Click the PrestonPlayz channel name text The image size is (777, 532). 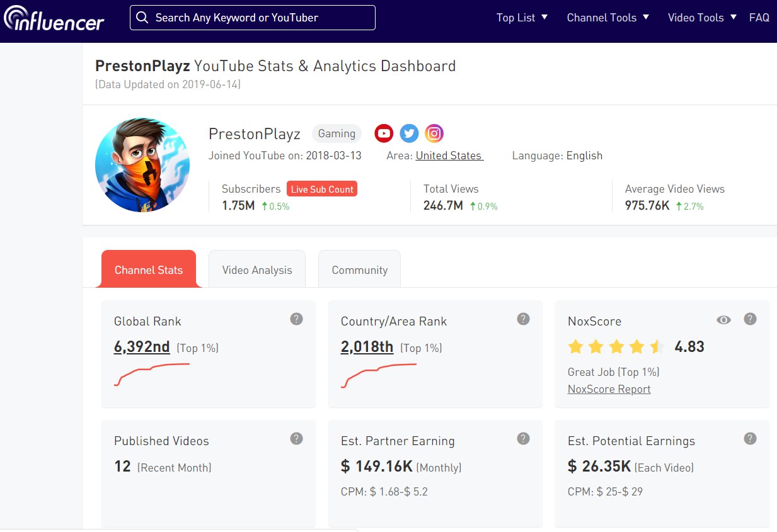255,134
